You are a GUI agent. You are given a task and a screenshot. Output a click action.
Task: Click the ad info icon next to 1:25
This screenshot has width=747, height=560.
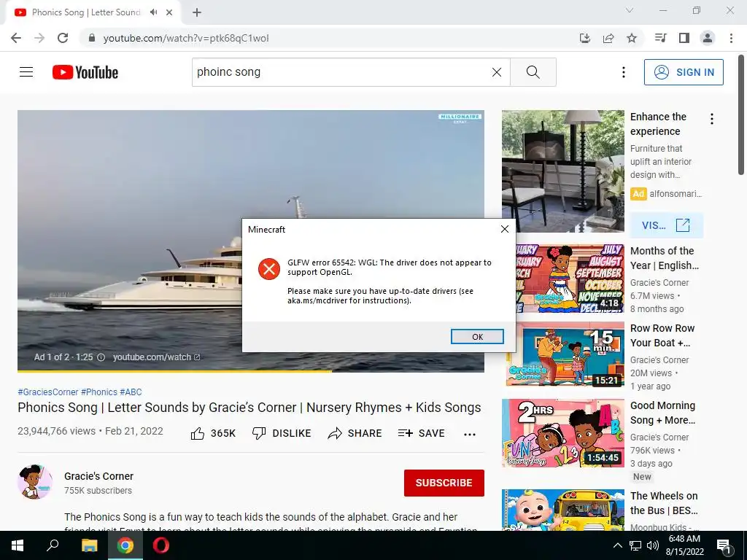(x=101, y=357)
